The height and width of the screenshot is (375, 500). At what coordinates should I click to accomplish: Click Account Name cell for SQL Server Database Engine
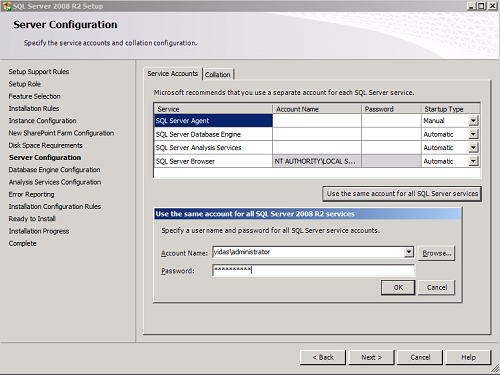317,134
